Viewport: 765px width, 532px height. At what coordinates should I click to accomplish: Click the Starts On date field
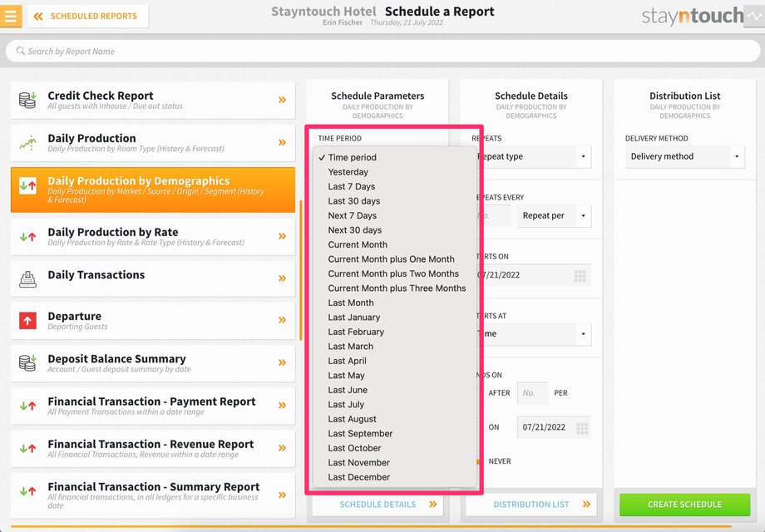(533, 275)
